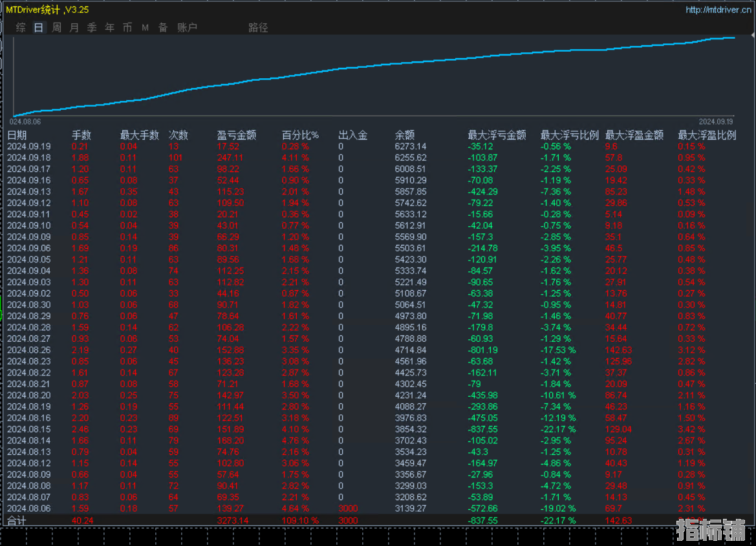
Task: Select the 2024.08.15 row date
Action: click(x=28, y=429)
